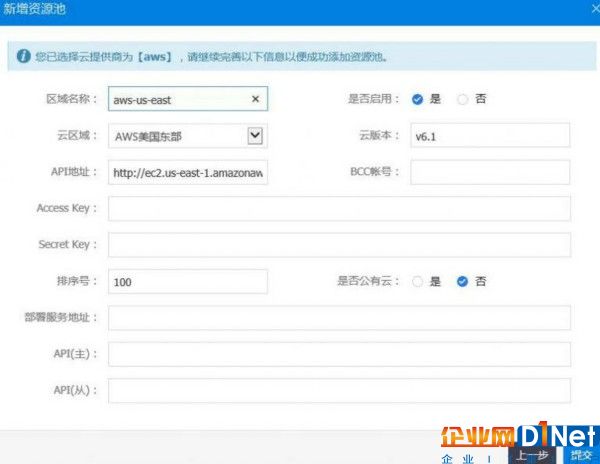This screenshot has height=464, width=600.
Task: Select 是 for 是否公有云
Action: [x=417, y=282]
